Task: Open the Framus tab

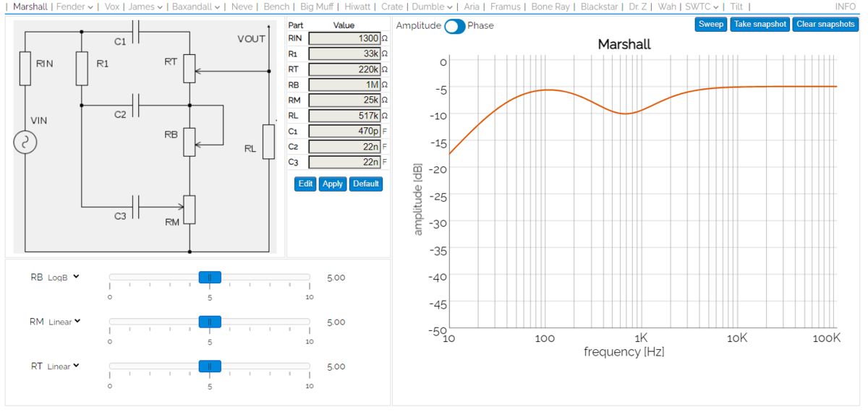Action: pyautogui.click(x=505, y=7)
